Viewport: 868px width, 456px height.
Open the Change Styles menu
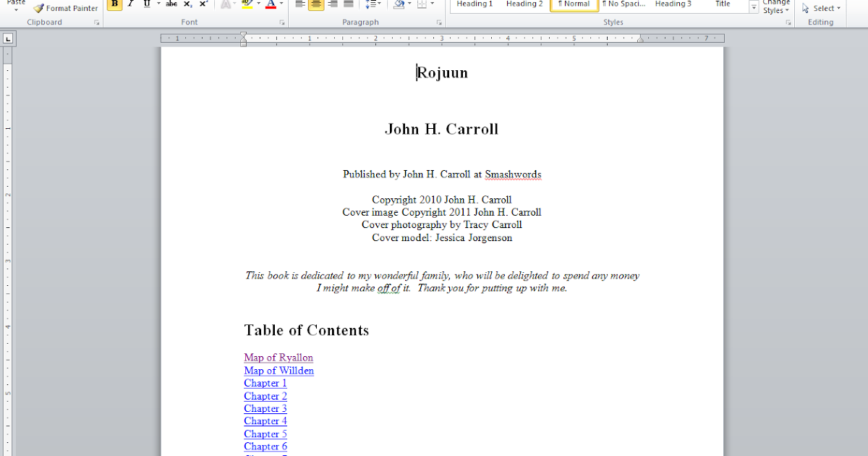coord(776,7)
